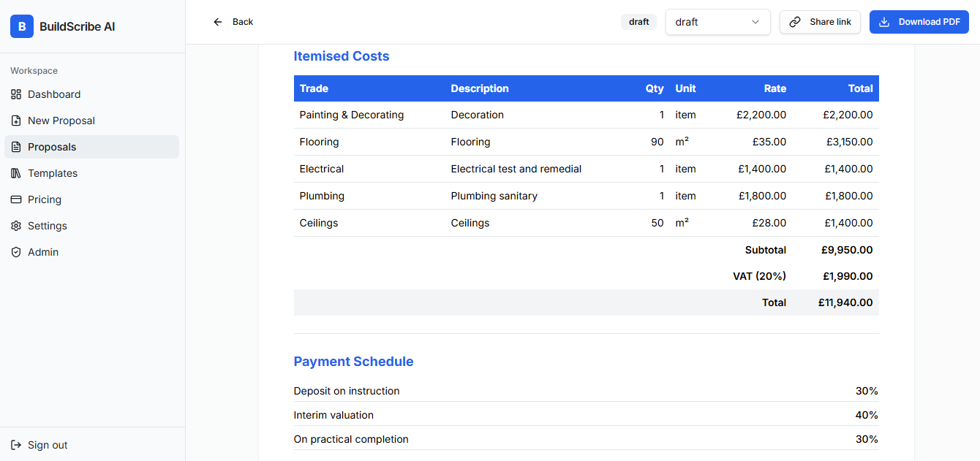This screenshot has width=980, height=461.
Task: Click the £1,800.00 Plumbing rate
Action: pyautogui.click(x=763, y=196)
